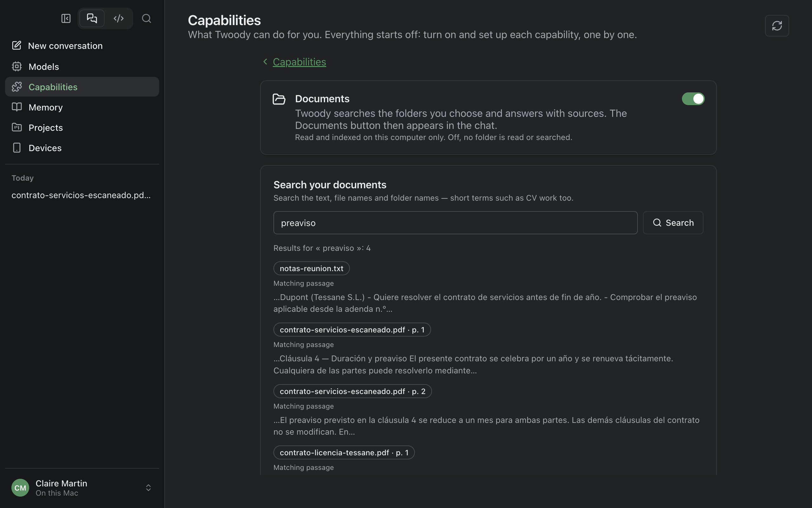Open the Devices section
Image resolution: width=812 pixels, height=508 pixels.
[x=82, y=148]
